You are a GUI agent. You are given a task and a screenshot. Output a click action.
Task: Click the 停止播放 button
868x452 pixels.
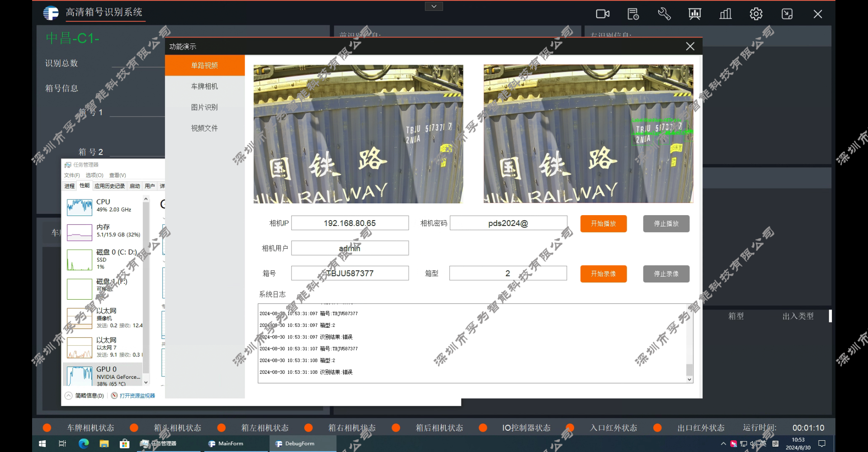(x=666, y=224)
